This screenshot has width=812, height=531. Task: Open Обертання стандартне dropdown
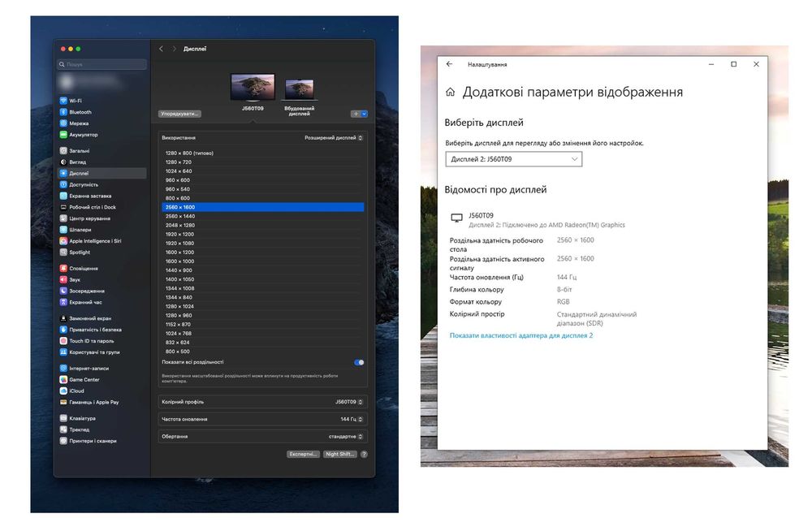click(345, 437)
